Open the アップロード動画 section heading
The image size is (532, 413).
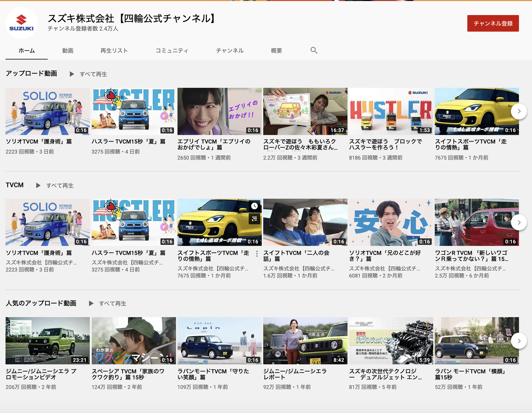(31, 73)
